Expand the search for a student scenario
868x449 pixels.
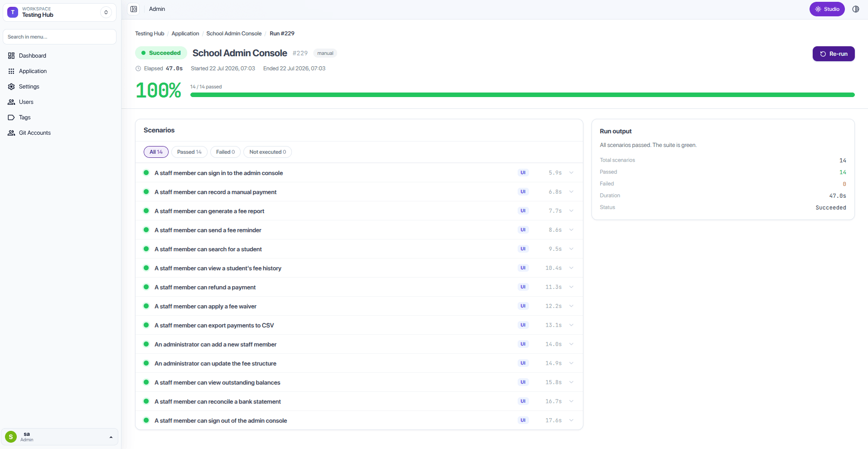coord(571,249)
